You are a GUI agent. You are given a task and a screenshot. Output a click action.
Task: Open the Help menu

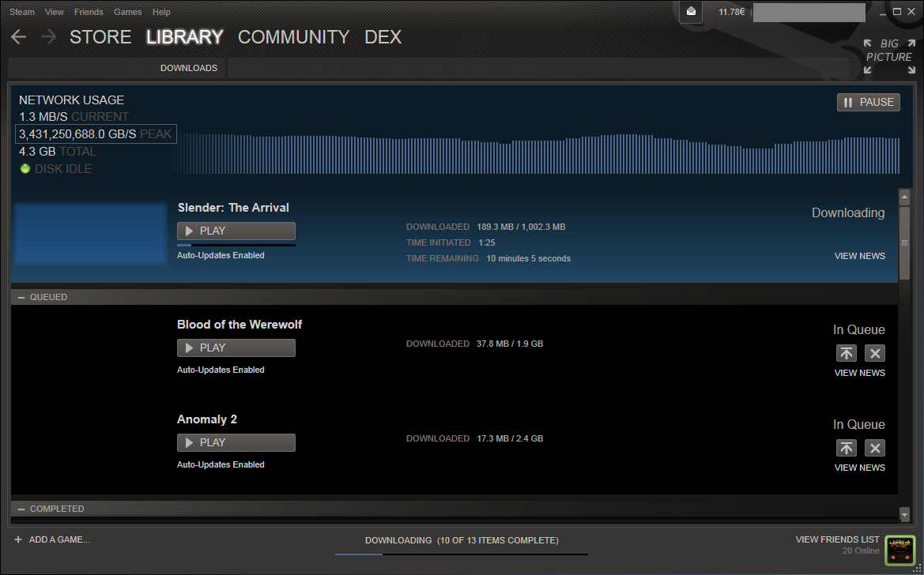click(161, 12)
